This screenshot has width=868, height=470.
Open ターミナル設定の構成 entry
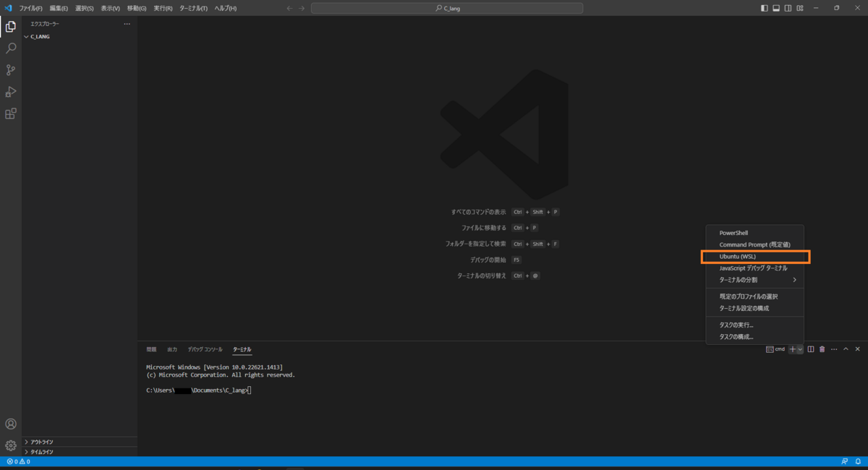tap(755, 308)
